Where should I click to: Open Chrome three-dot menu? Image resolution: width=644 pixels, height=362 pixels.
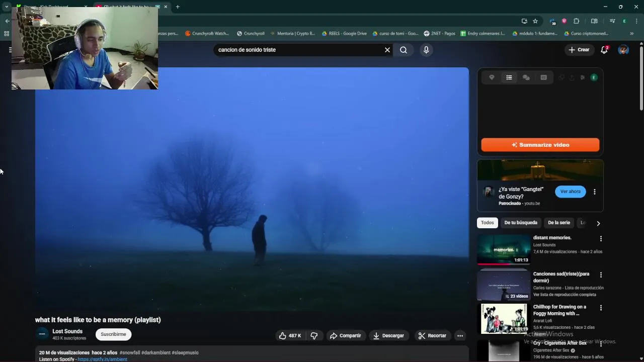tap(637, 21)
